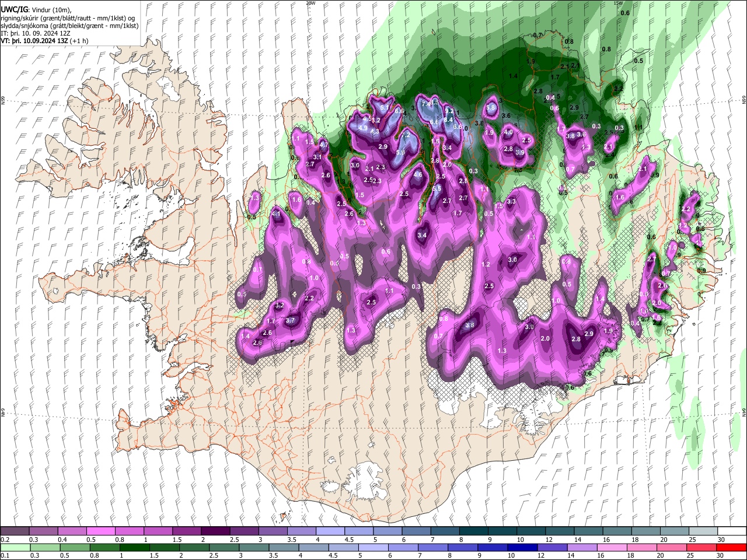Click the '4.6' precipitation value on the map
747x560 pixels.
pyautogui.click(x=418, y=174)
